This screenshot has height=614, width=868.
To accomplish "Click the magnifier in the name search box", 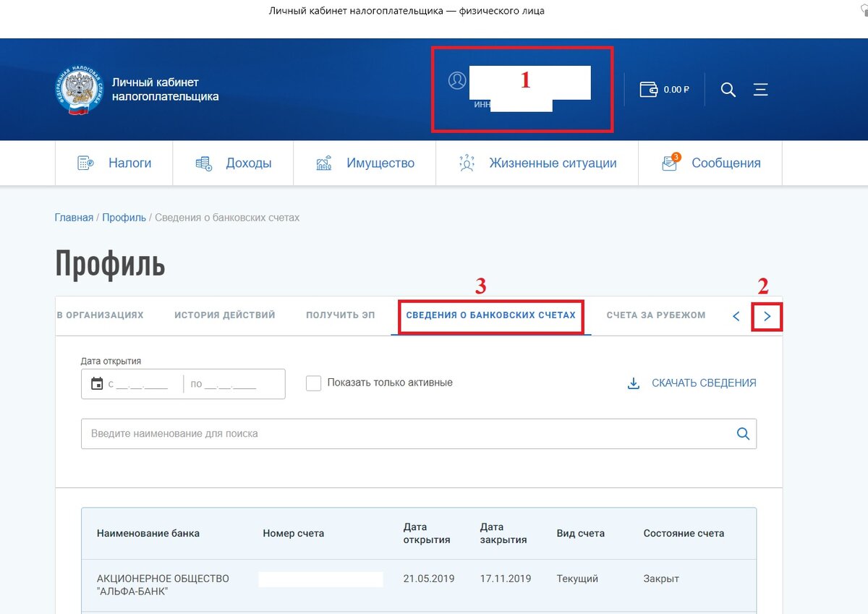I will 743,434.
